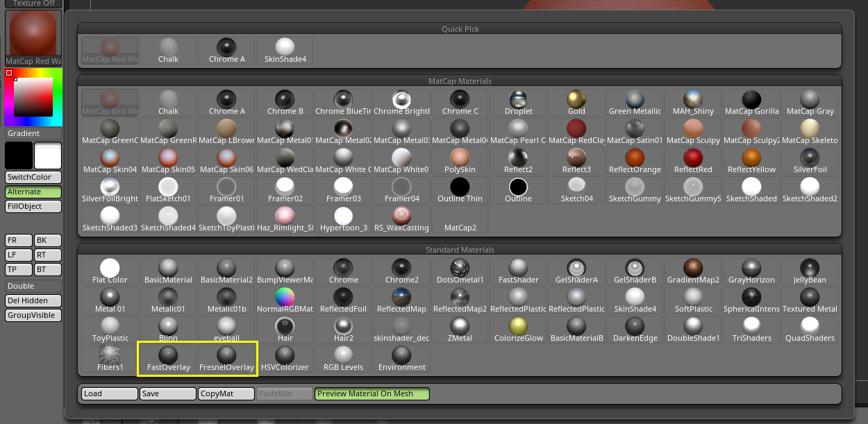868x424 pixels.
Task: Toggle the Texture Off button
Action: (x=33, y=3)
